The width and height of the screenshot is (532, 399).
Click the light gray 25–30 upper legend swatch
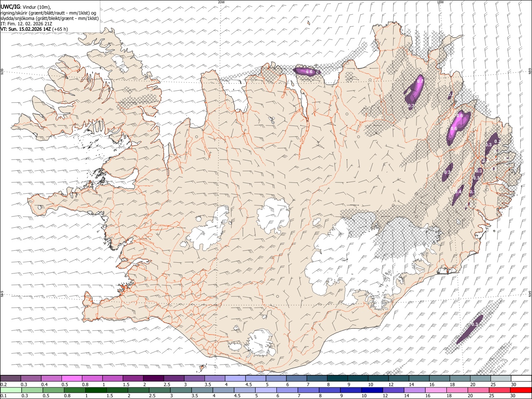(x=500, y=379)
